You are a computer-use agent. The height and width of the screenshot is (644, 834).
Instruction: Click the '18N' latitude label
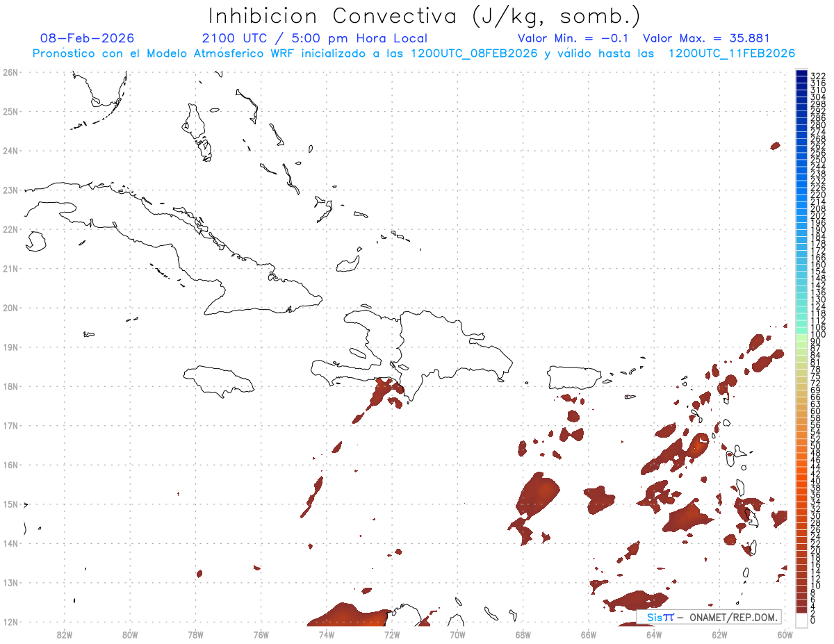10,386
